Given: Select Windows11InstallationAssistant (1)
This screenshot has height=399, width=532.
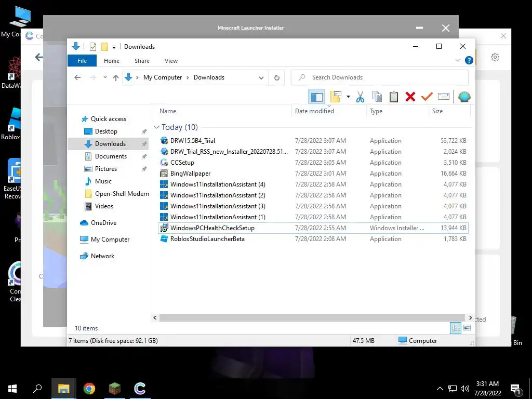Looking at the screenshot, I should [313, 217].
